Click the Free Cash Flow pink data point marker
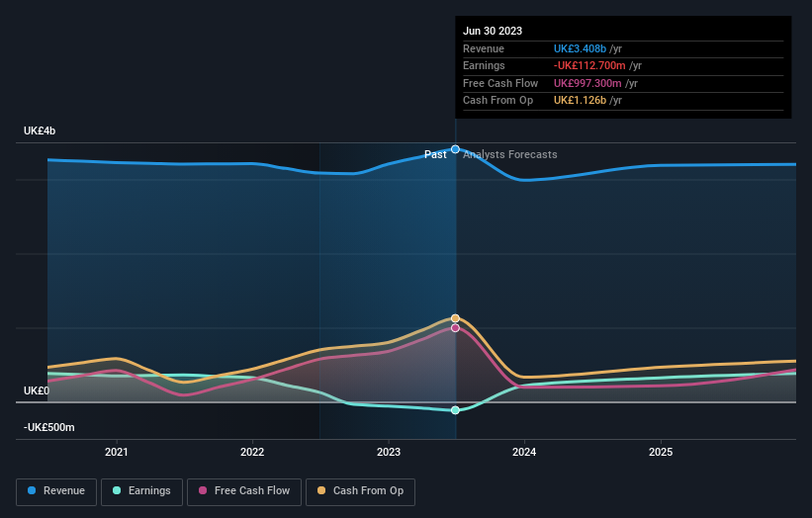 455,328
